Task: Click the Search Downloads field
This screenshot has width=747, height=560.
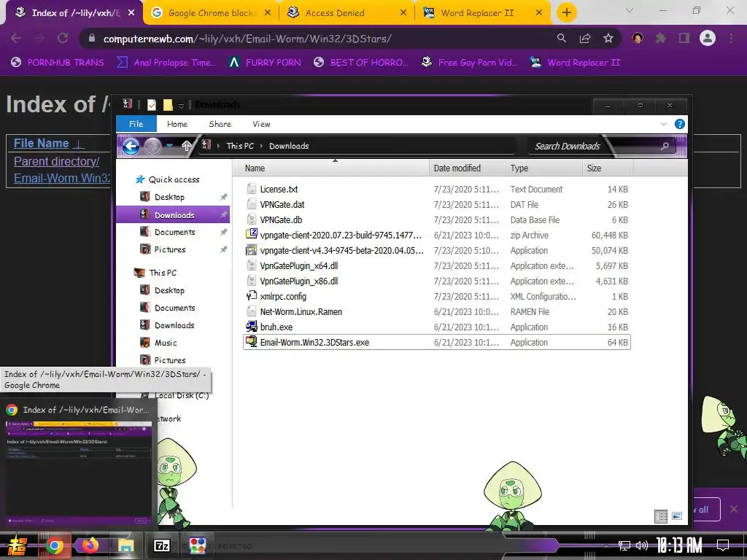Action: [x=602, y=146]
